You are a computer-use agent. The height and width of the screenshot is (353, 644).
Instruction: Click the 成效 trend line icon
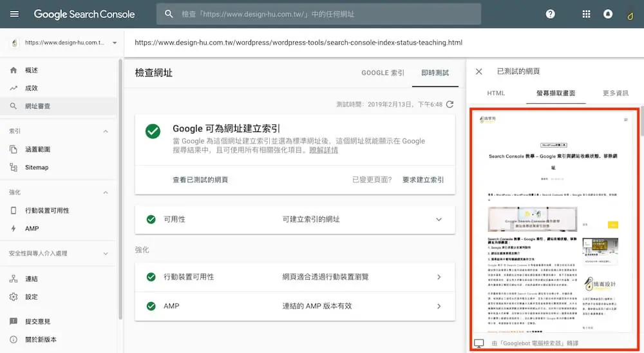click(x=14, y=88)
